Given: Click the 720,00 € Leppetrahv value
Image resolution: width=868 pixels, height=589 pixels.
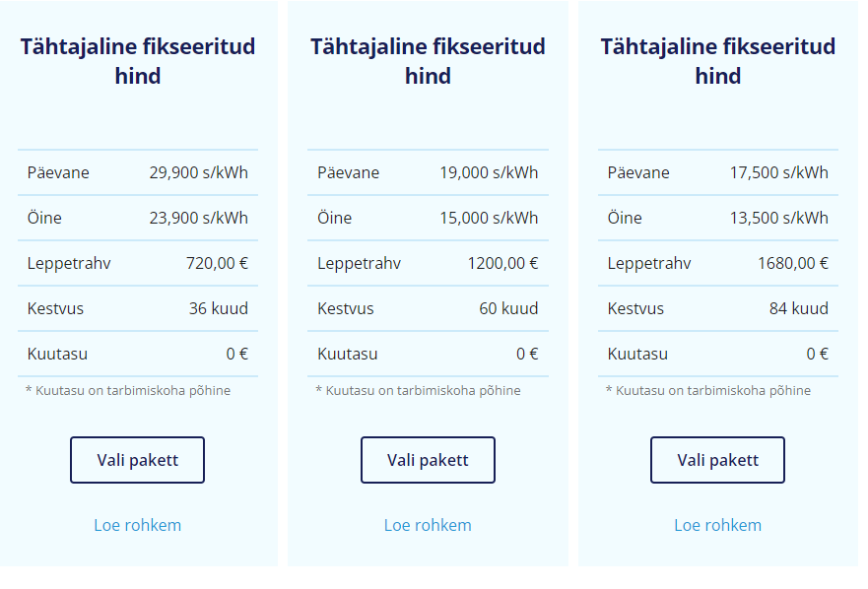Looking at the screenshot, I should pos(217,263).
